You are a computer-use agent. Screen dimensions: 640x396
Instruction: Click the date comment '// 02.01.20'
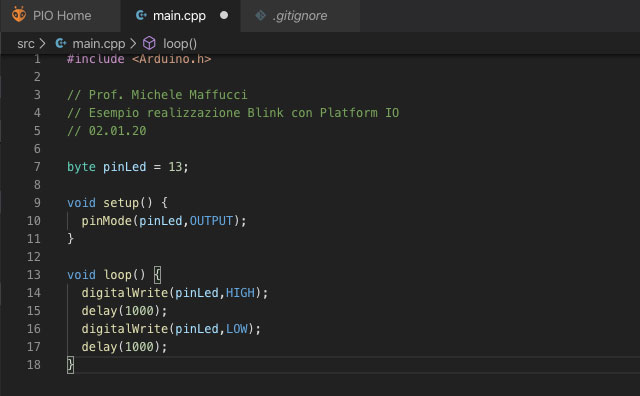[107, 131]
